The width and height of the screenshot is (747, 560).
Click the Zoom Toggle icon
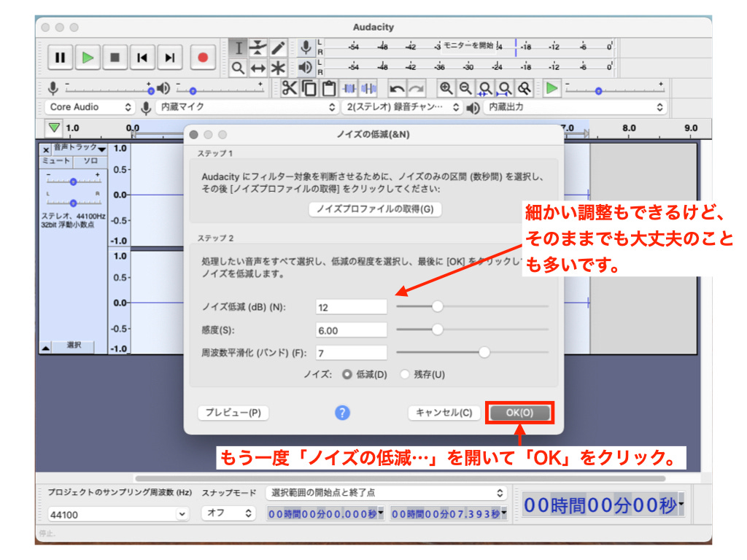[x=524, y=88]
